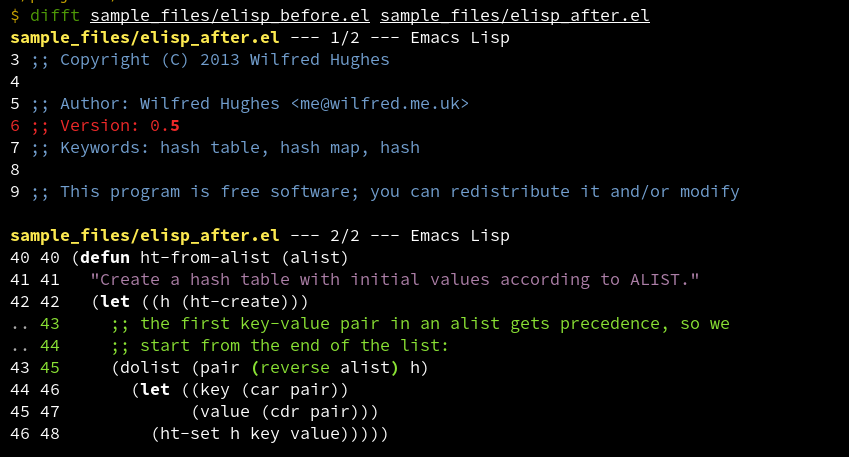
Task: Click the red line number 6
Action: pos(15,126)
